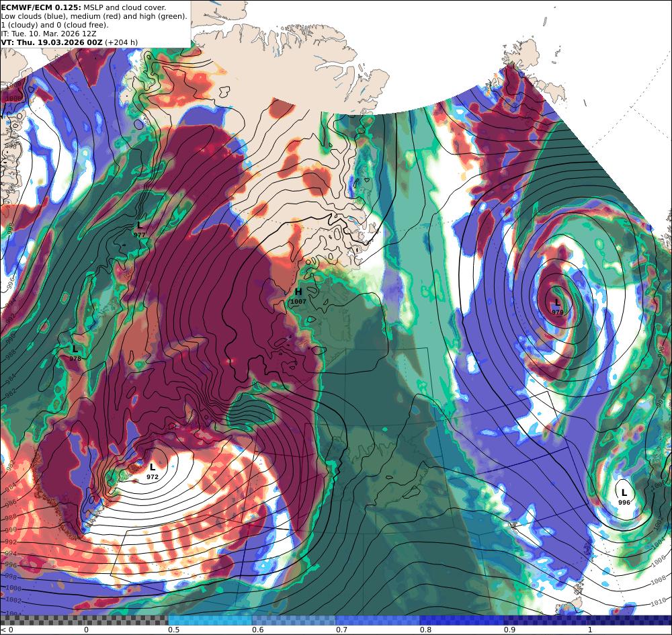672x635 pixels.
Task: Click the 0.6–0.7 blue colorbar segment
Action: [x=294, y=620]
